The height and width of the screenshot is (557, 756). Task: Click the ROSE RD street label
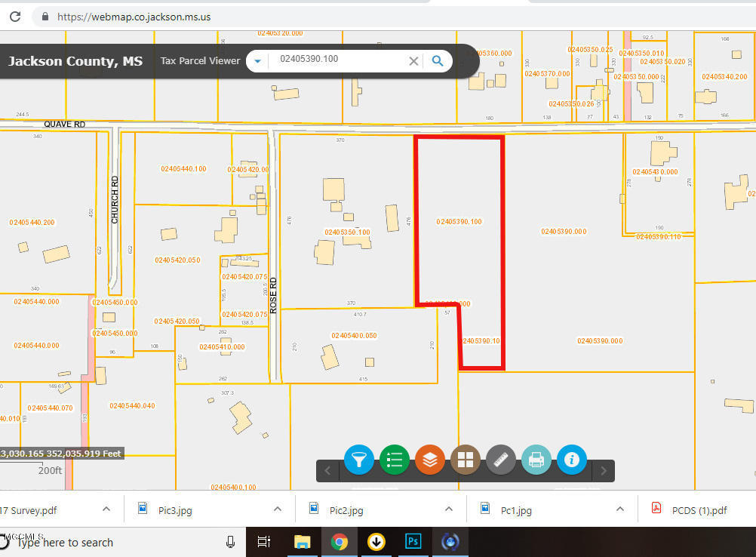[x=273, y=296]
